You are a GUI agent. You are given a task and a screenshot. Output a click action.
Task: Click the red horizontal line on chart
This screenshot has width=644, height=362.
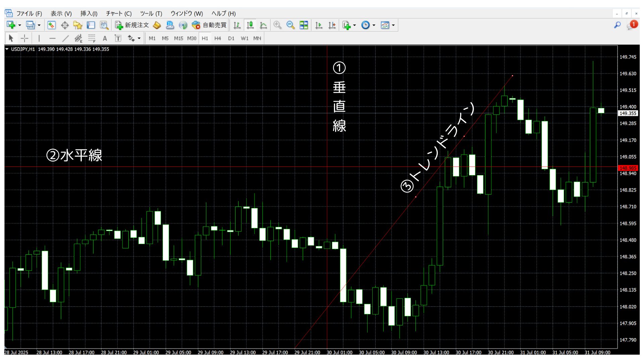[x=201, y=167]
